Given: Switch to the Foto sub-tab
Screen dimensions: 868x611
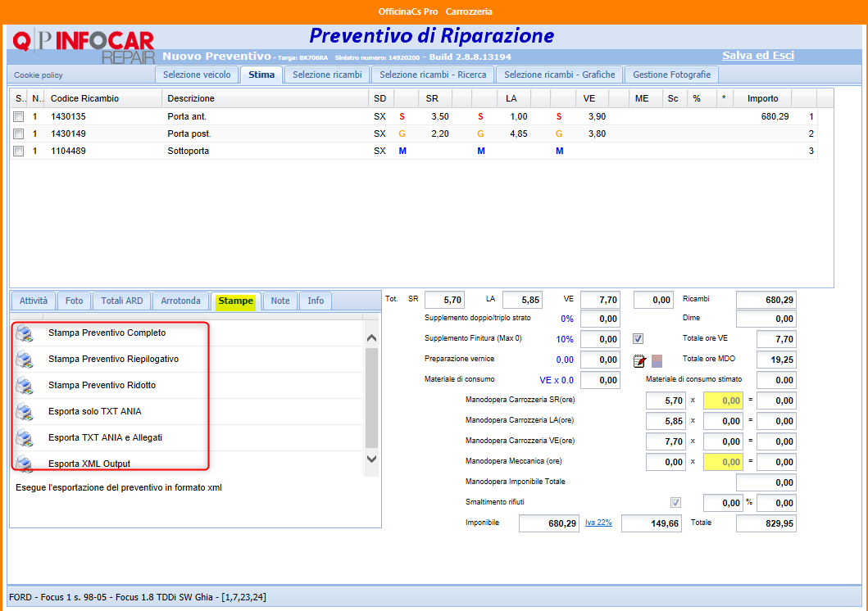Looking at the screenshot, I should coord(75,301).
